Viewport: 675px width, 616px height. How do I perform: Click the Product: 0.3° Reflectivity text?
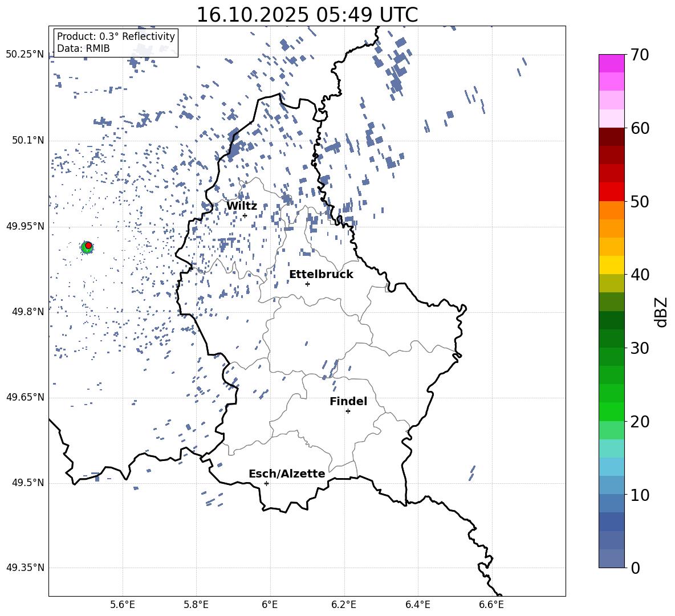(116, 36)
